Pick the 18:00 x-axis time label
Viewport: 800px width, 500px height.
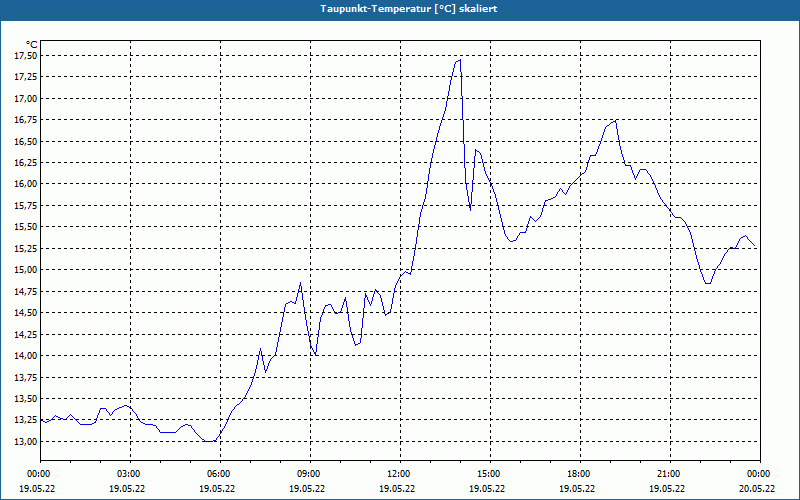click(580, 474)
